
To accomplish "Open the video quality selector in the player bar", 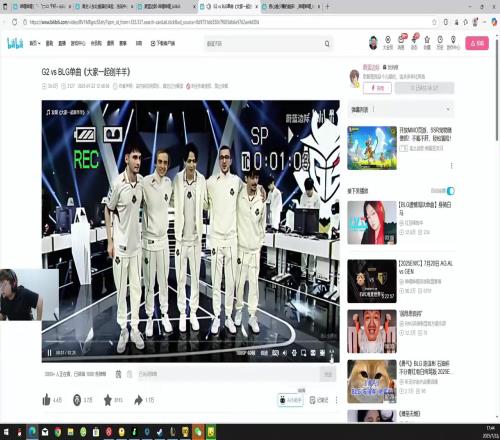I will coord(246,353).
